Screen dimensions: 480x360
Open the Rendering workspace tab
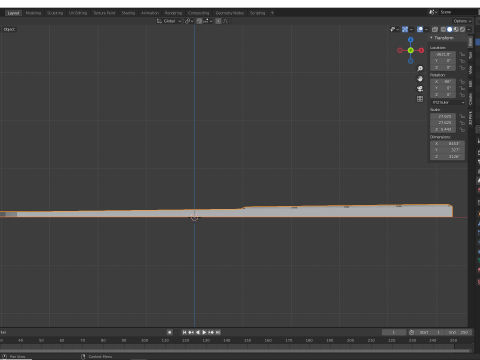pyautogui.click(x=173, y=13)
